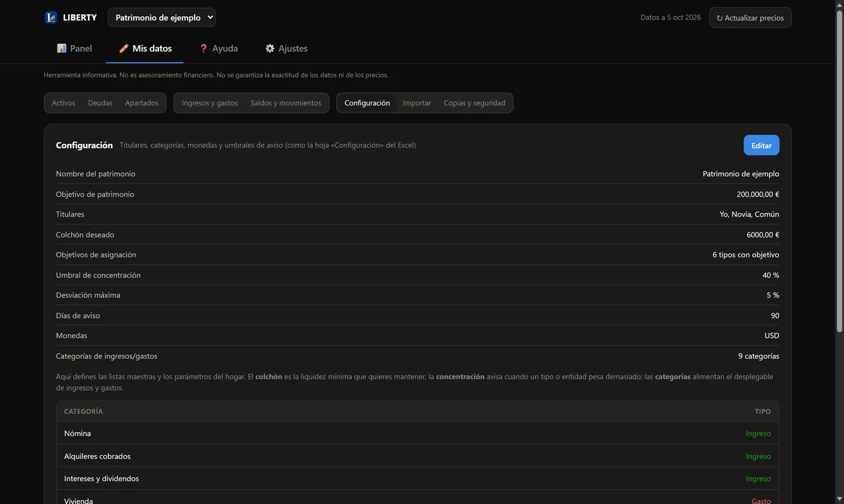Click the gear icon for Ajustes
The width and height of the screenshot is (844, 504).
coord(269,48)
